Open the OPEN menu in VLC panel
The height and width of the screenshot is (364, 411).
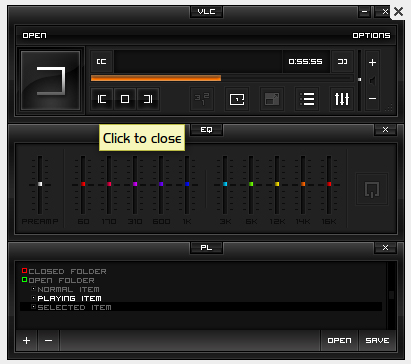click(34, 35)
